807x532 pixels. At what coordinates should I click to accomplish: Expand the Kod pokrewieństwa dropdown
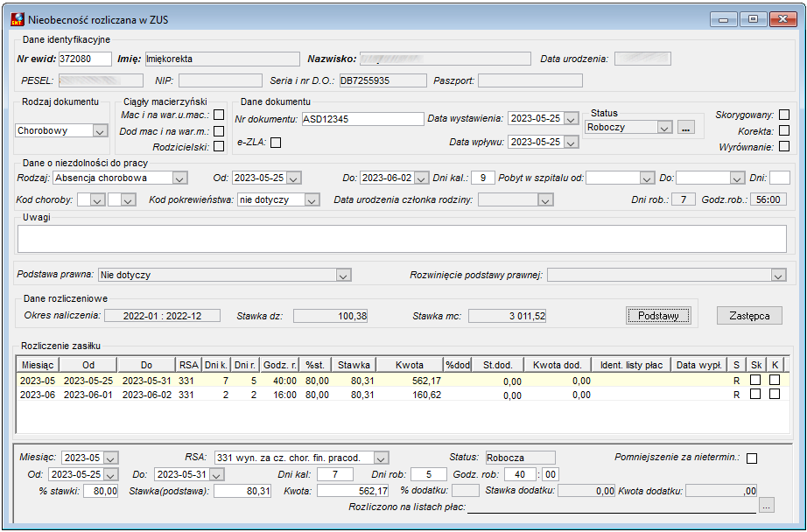(x=312, y=200)
